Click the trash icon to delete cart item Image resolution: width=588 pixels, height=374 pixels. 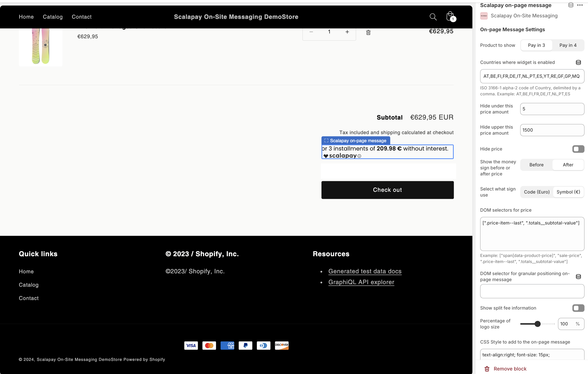(368, 32)
